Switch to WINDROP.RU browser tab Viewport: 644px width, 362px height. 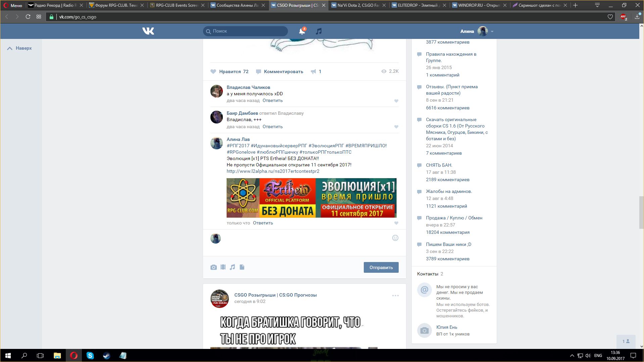click(x=479, y=5)
